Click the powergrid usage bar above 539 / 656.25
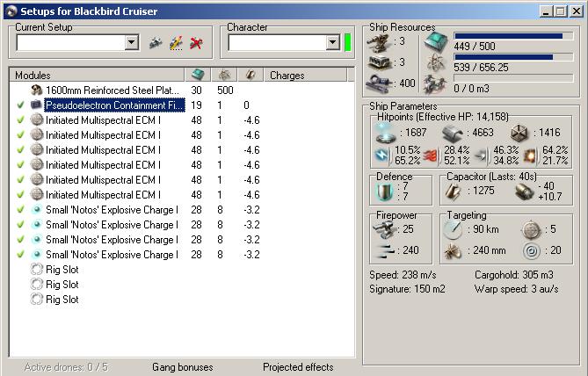This screenshot has width=588, height=376. pos(513,57)
